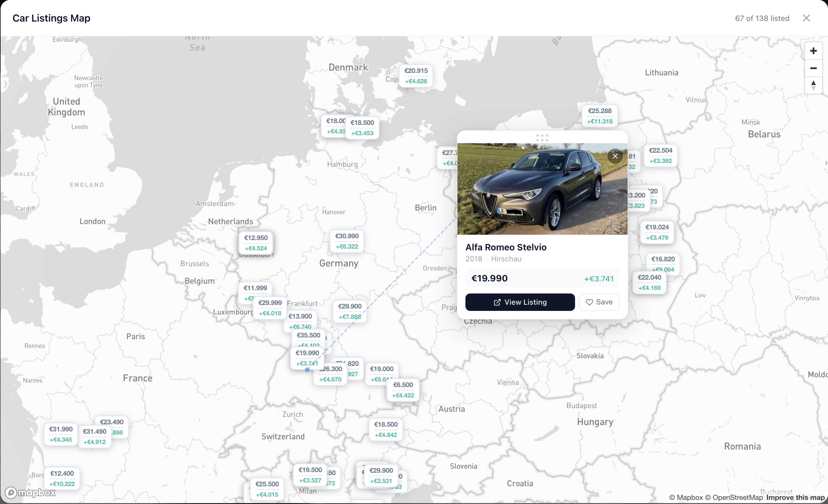Open the listing with View Listing
Image resolution: width=828 pixels, height=504 pixels.
pyautogui.click(x=520, y=302)
